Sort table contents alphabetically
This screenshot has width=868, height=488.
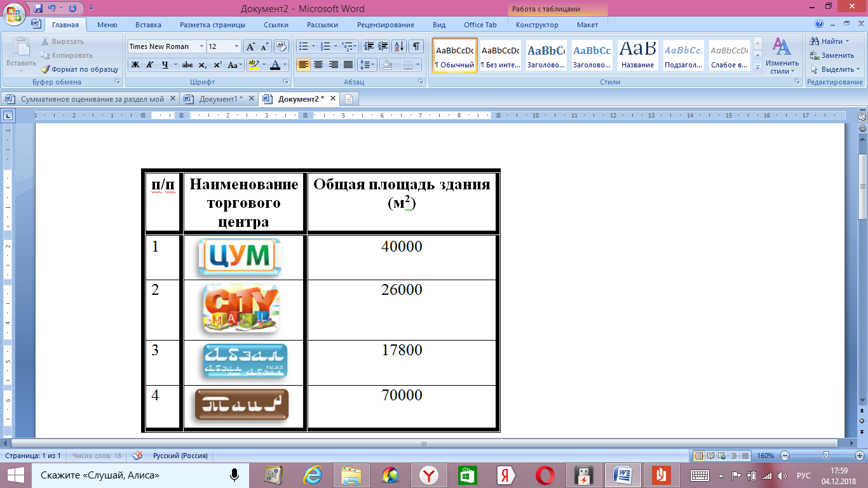point(399,46)
